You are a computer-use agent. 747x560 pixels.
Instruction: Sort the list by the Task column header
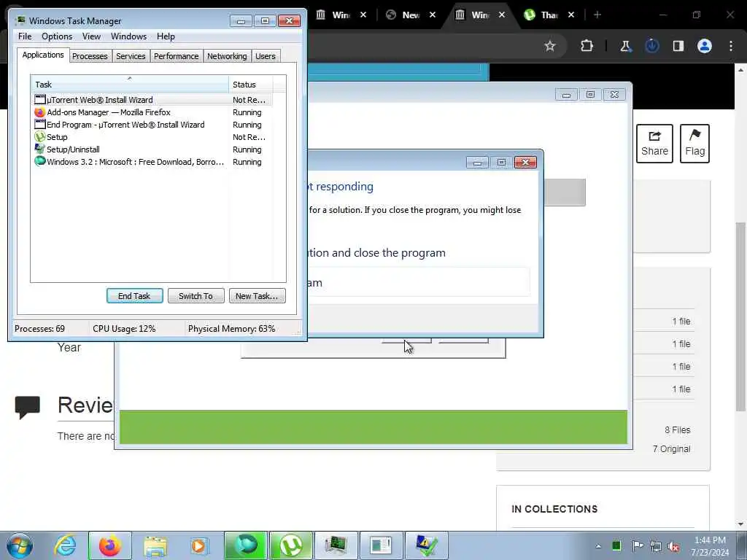point(130,85)
